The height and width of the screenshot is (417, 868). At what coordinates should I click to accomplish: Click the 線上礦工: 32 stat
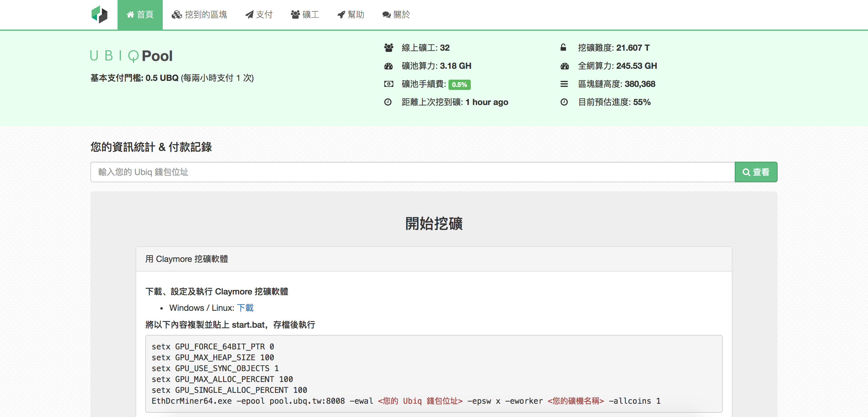(426, 48)
